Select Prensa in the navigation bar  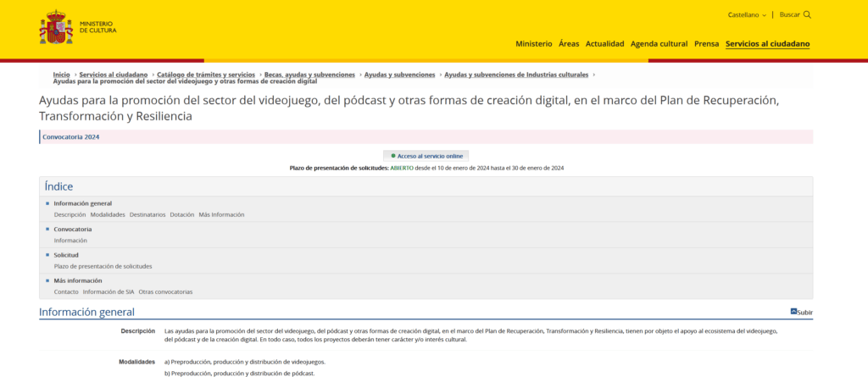click(x=706, y=44)
